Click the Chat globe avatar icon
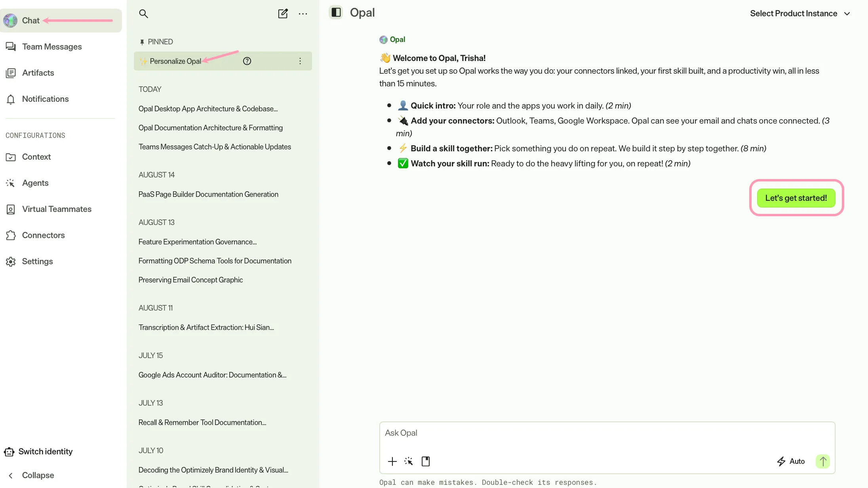This screenshot has height=488, width=868. (x=10, y=21)
